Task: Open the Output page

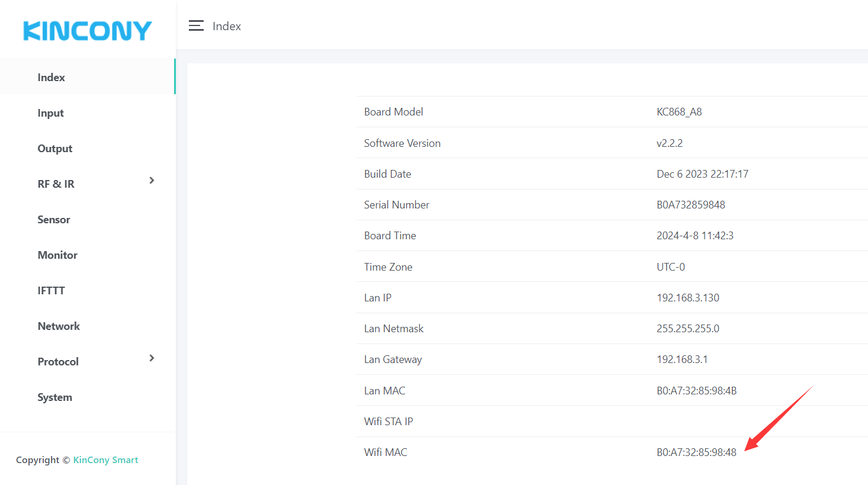Action: [x=55, y=149]
